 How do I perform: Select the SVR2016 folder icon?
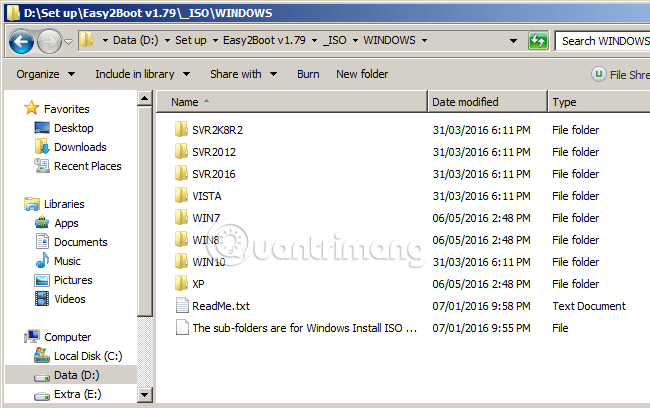coord(181,174)
